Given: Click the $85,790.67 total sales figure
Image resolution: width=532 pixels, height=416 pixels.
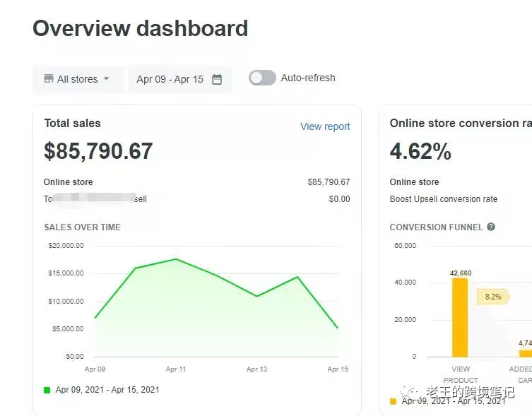Looking at the screenshot, I should click(x=98, y=151).
